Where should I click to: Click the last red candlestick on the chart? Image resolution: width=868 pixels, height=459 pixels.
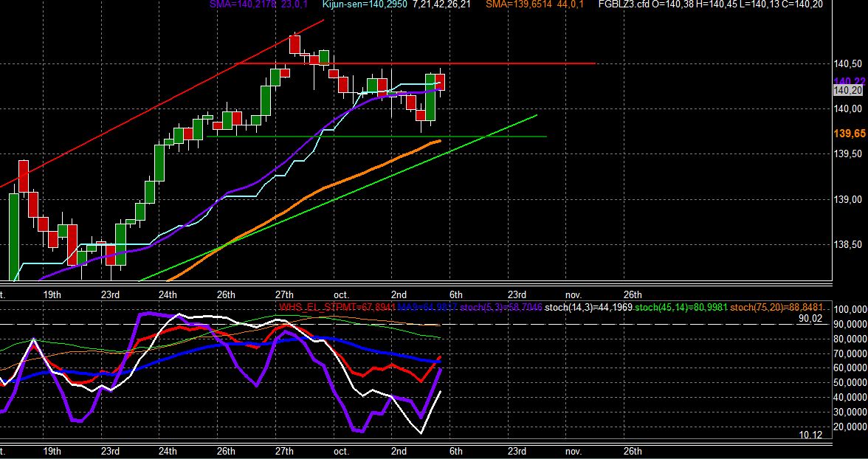(441, 83)
